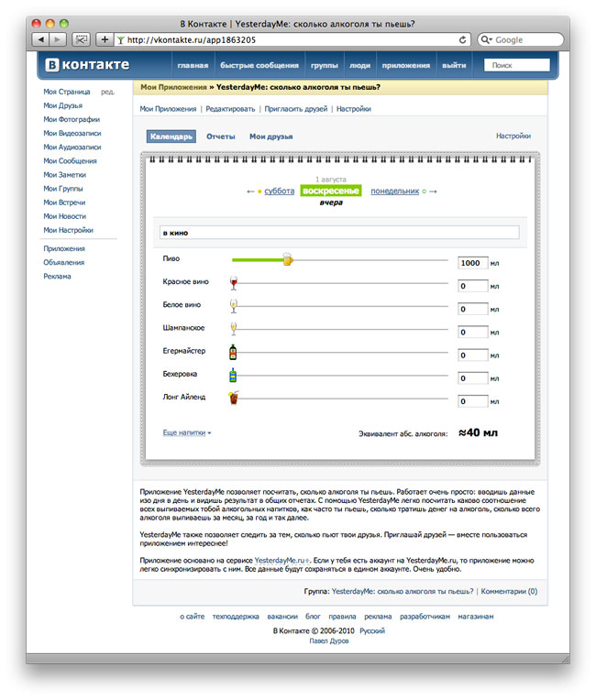Click the Long Island ml input field

point(473,401)
